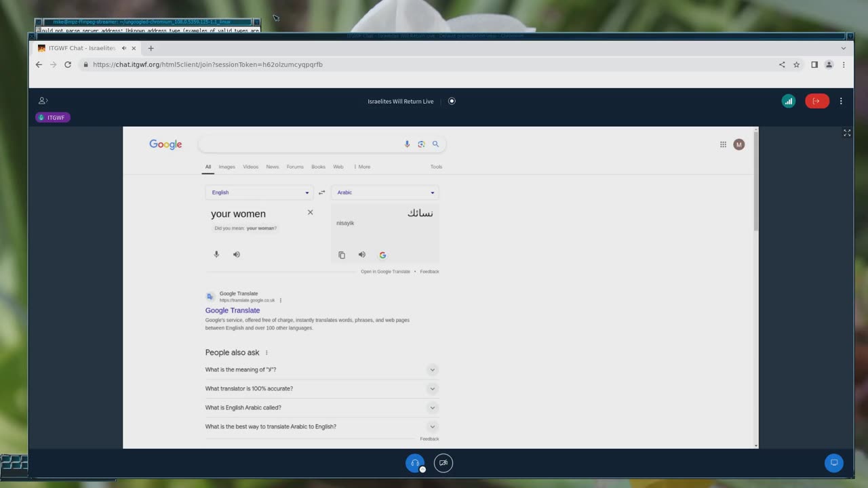Click the Google search magnifier icon

point(435,144)
